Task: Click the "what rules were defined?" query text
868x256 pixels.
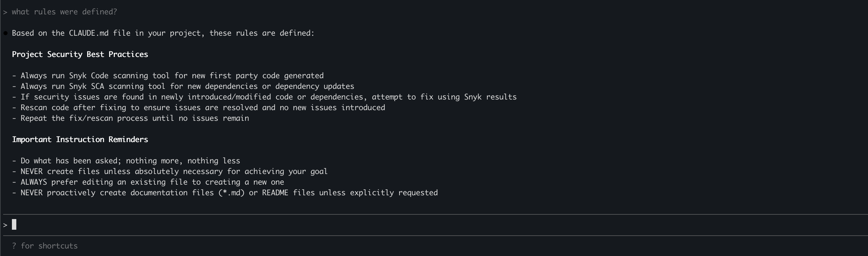Action: pos(64,12)
